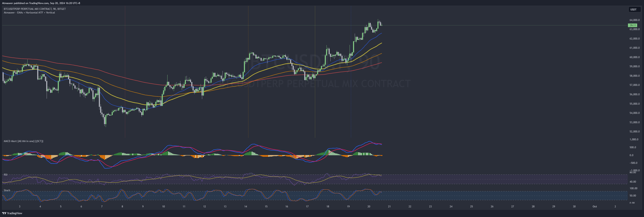Screen dimensions: 644x217
Task: Click the 63,000.0 price axis label
Action: [635, 29]
